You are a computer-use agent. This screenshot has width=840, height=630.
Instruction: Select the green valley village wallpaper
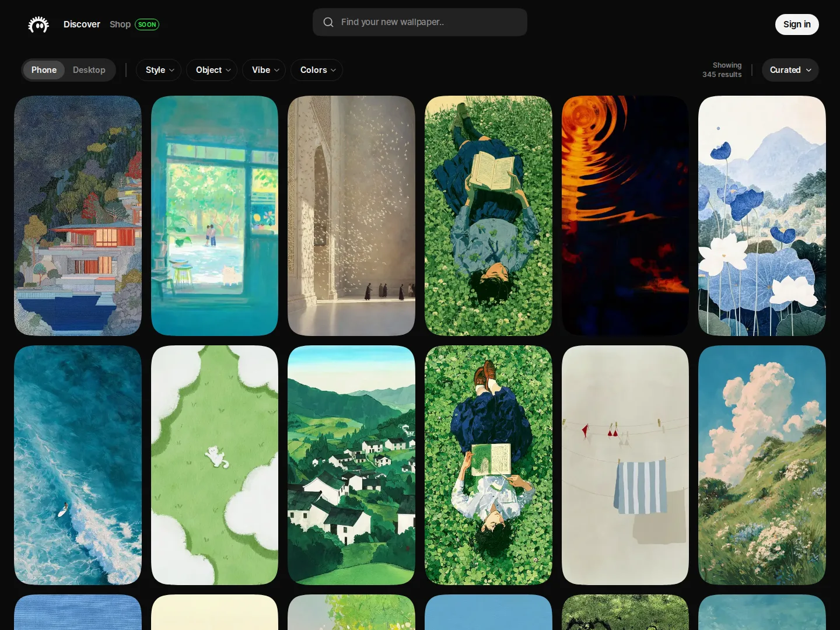[x=351, y=465]
